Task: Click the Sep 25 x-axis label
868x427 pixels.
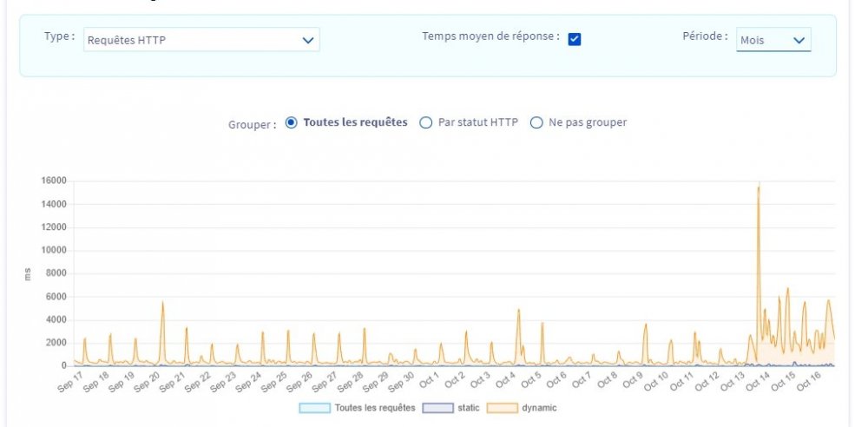Action: coord(273,382)
